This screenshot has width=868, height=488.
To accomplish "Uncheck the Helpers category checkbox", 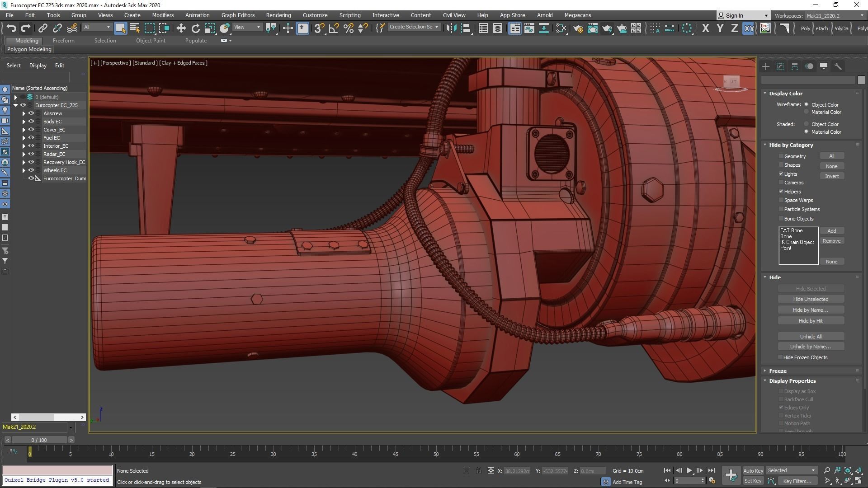I will tap(781, 192).
